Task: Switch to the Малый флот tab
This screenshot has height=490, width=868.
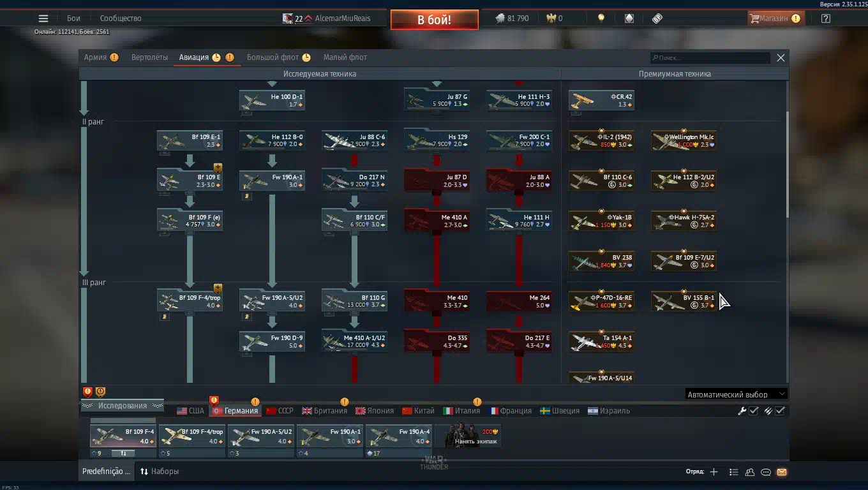Action: (345, 57)
